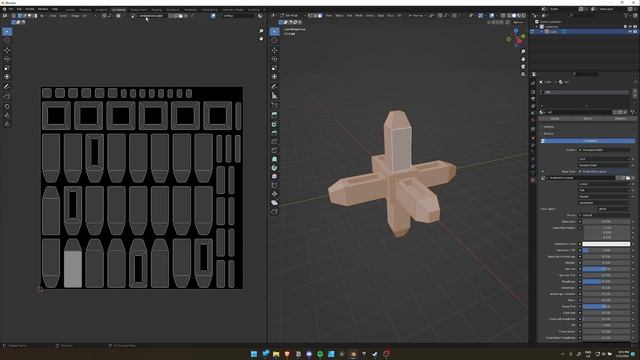The image size is (640, 360).
Task: Activate the Loop Cut tool
Action: click(274, 142)
